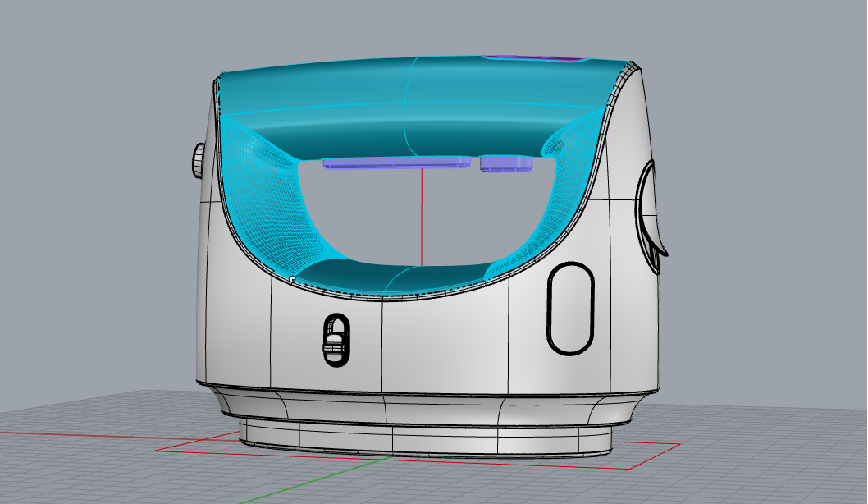This screenshot has width=868, height=504.
Task: Select the small latch switch on front
Action: (x=336, y=340)
